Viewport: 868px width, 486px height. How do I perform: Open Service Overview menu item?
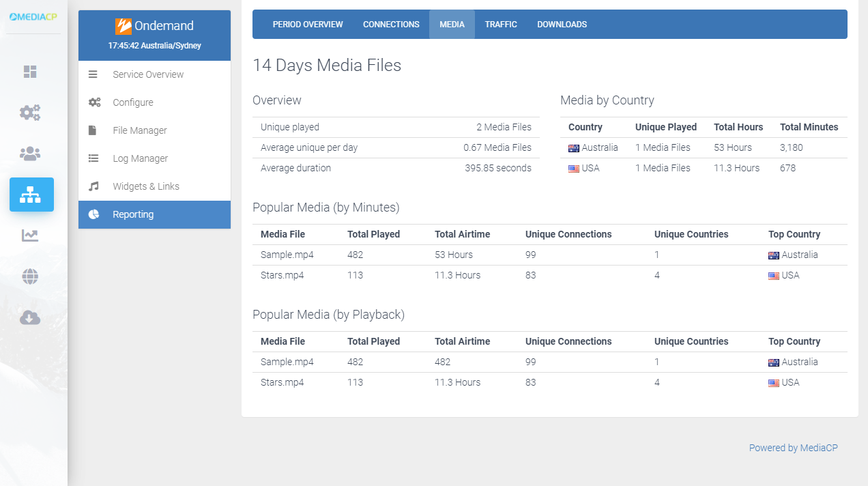tap(154, 74)
